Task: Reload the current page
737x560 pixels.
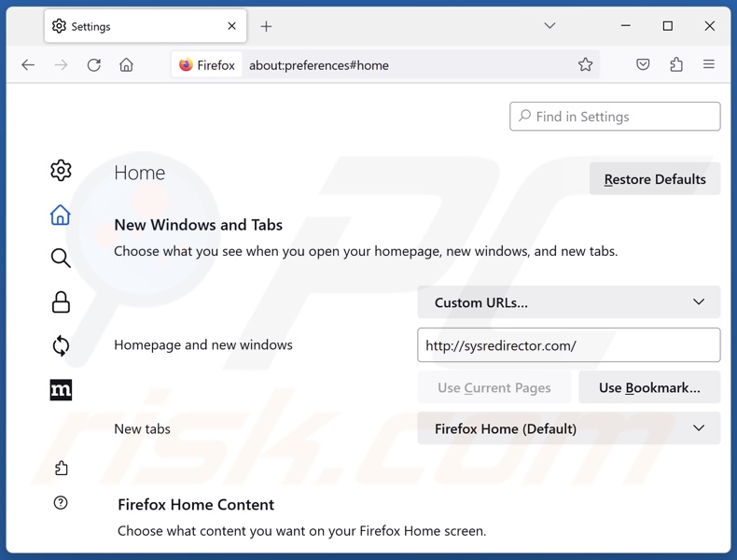Action: (x=94, y=65)
